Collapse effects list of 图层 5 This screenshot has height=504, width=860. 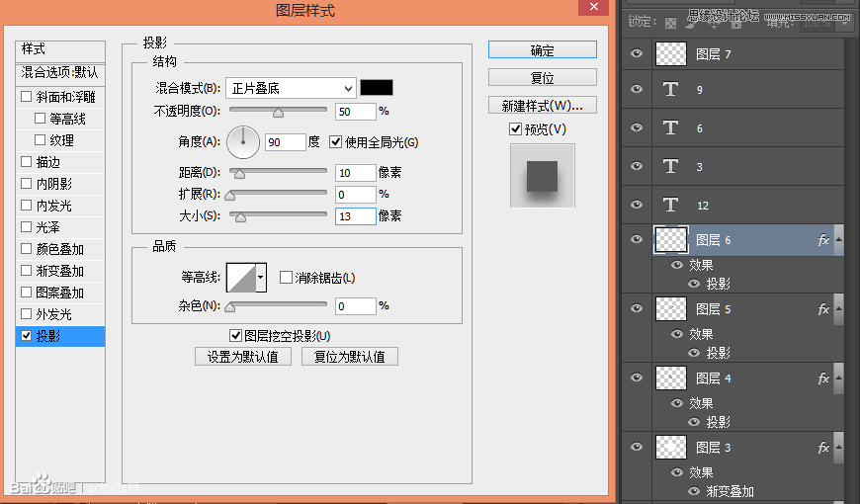pyautogui.click(x=838, y=308)
